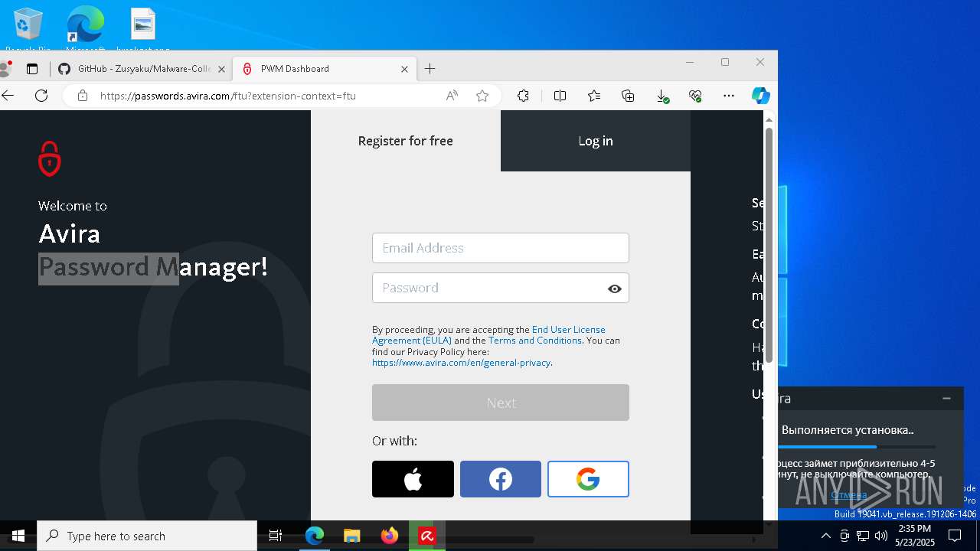Open the Windows Start menu

pos(18,536)
